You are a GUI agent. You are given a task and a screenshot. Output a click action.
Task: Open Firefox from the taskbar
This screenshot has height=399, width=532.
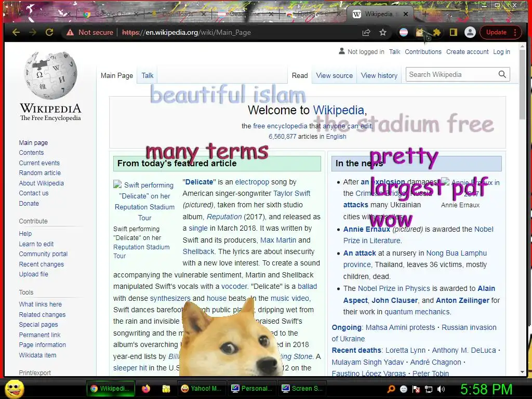pyautogui.click(x=146, y=389)
